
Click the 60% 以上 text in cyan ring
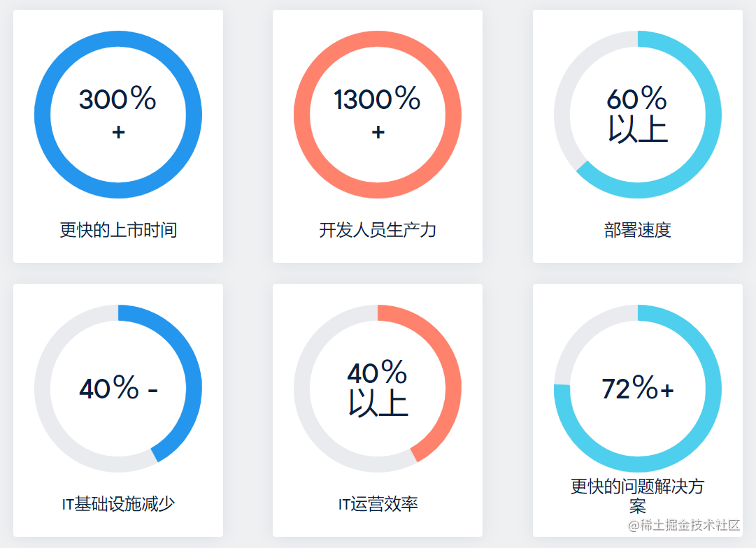[x=637, y=114]
